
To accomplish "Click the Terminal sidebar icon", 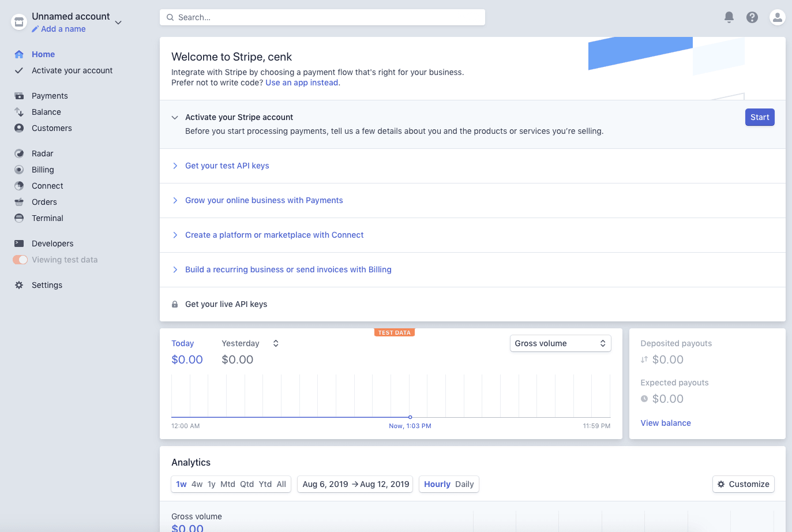I will 19,218.
